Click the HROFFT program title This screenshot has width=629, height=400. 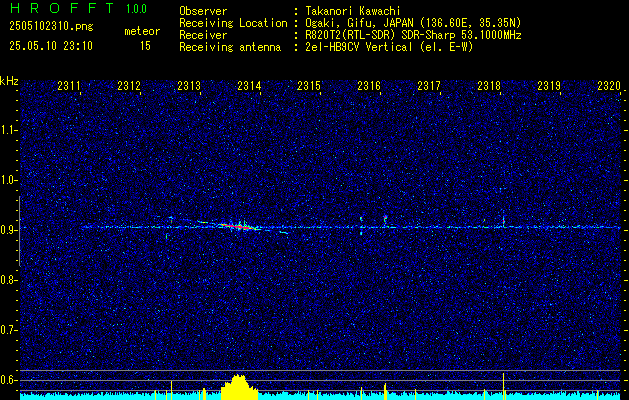click(62, 8)
